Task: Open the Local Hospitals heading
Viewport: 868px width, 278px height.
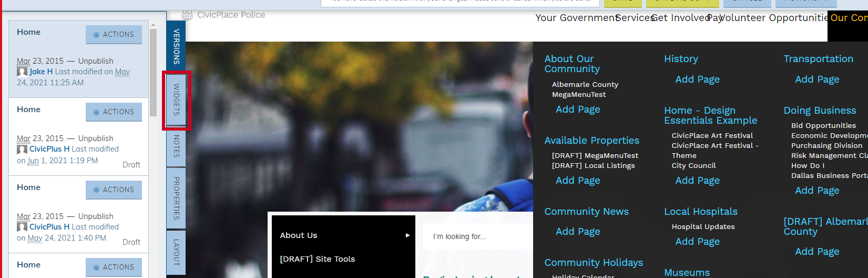Action: 701,212
